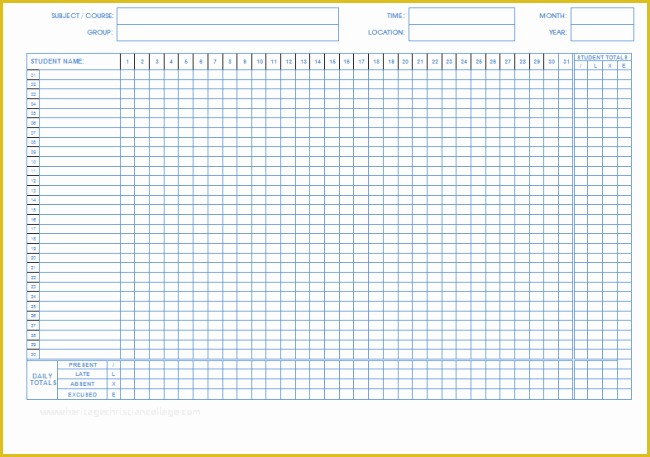Select the day 7 column header
The image size is (650, 457).
click(215, 61)
